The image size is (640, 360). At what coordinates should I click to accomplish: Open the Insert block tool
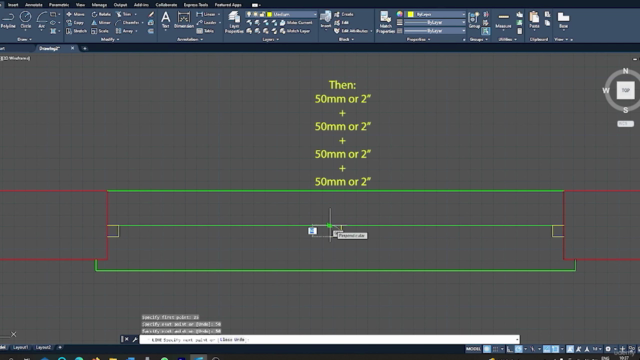326,20
